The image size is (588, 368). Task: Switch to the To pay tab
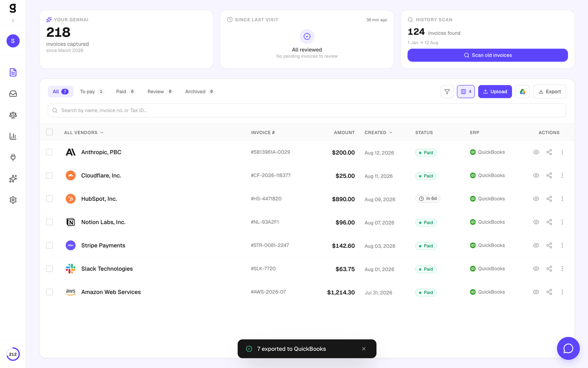click(92, 92)
